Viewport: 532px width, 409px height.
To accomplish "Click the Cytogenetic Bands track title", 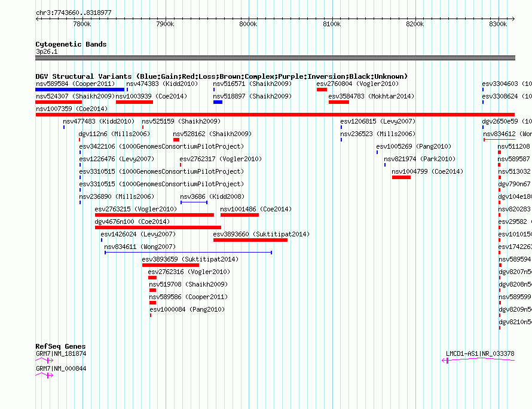I will (x=71, y=44).
